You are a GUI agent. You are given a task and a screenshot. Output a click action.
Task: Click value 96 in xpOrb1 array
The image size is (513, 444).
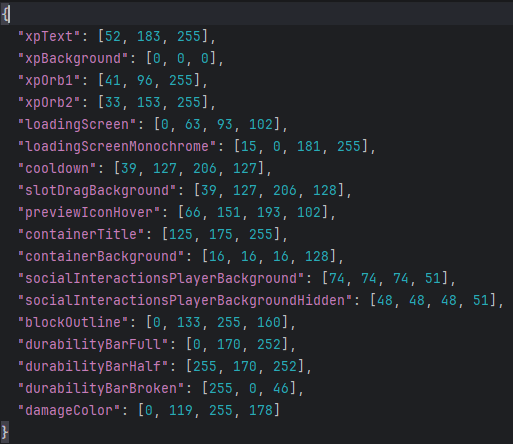coord(145,80)
